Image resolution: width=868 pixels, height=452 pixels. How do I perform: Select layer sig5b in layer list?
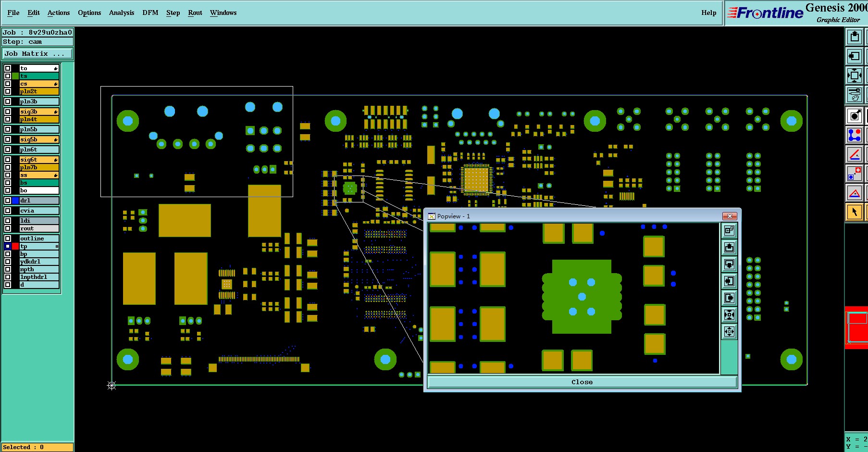pyautogui.click(x=39, y=139)
